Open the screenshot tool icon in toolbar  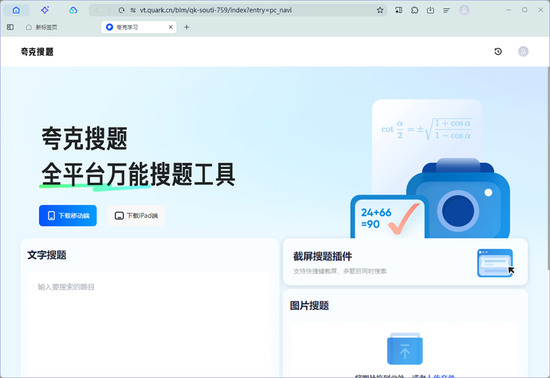[398, 10]
